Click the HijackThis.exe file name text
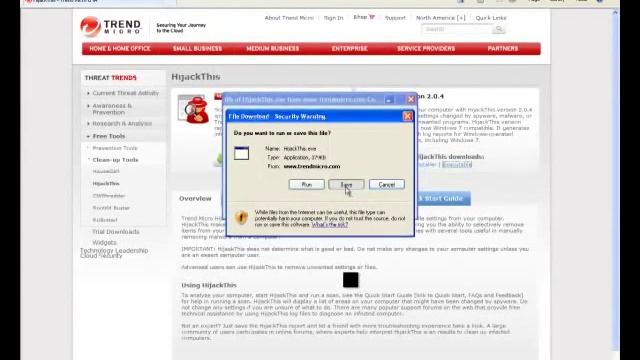The width and height of the screenshot is (640, 360). pos(300,149)
